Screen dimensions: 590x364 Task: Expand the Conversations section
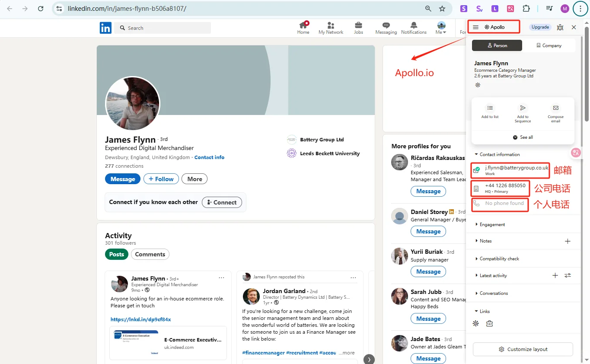(491, 293)
